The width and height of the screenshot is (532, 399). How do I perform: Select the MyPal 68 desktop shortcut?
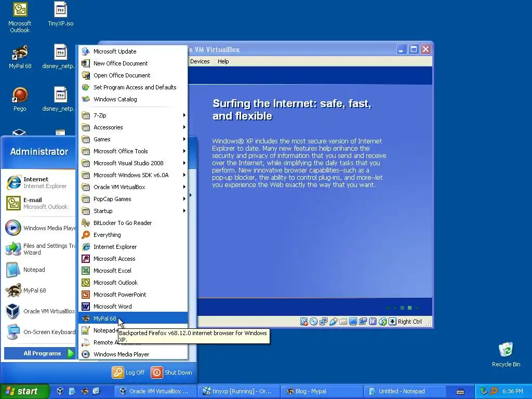click(20, 57)
